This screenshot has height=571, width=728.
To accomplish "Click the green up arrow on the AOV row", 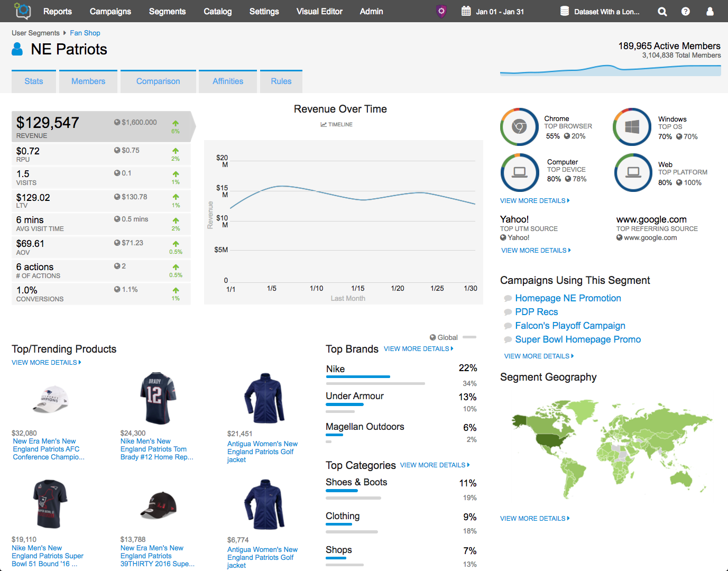I will 176,244.
